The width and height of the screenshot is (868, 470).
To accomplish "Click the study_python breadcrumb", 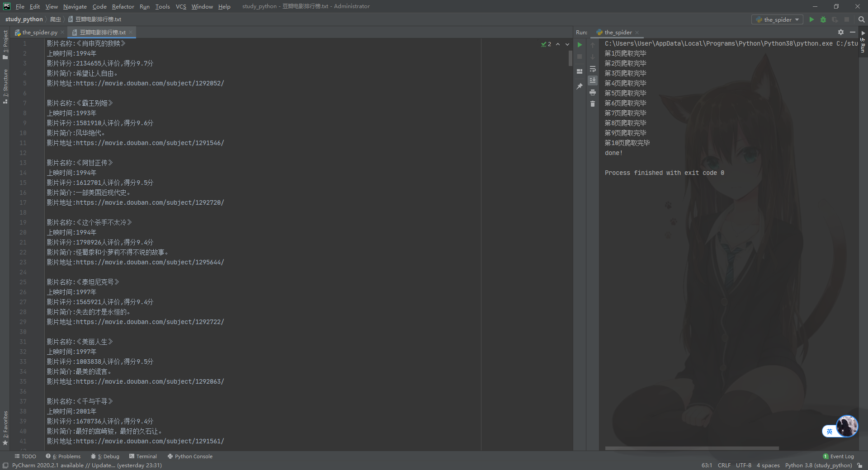I will 24,19.
